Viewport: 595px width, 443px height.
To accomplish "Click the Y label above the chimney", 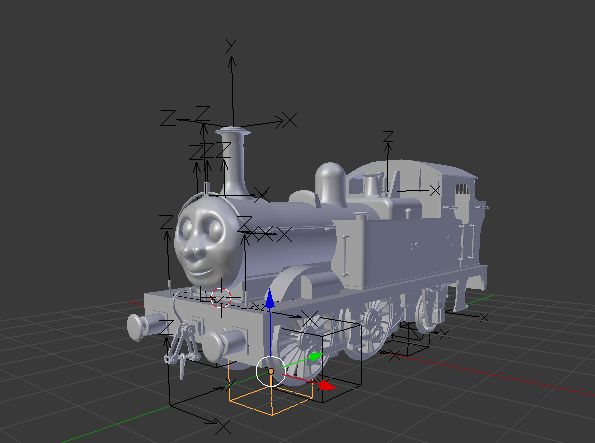I will 231,46.
